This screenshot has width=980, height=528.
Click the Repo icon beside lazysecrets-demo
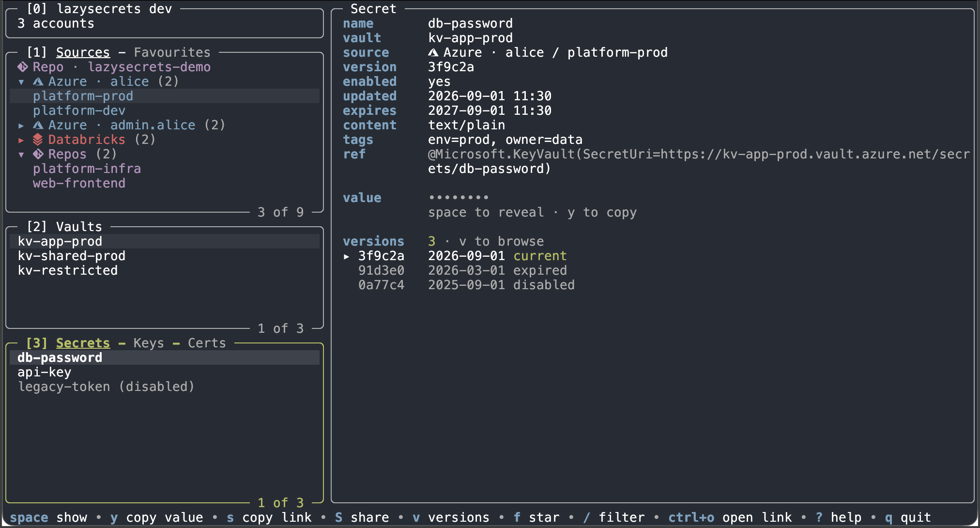coord(23,67)
